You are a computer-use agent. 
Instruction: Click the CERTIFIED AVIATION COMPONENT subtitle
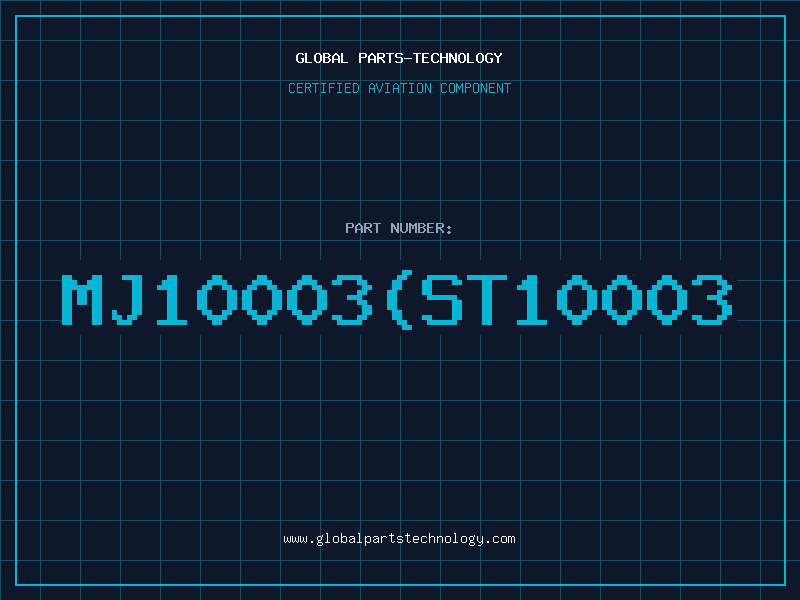pos(399,88)
